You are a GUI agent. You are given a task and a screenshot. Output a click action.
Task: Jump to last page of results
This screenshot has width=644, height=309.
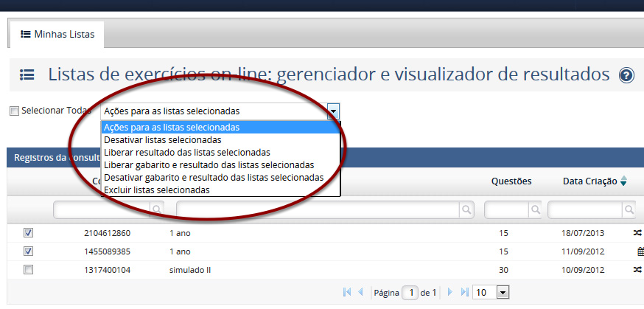click(463, 293)
